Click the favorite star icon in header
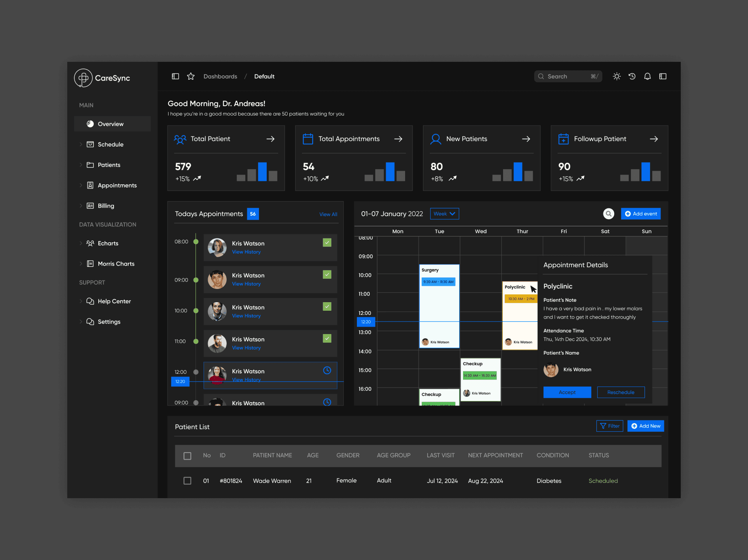 point(190,76)
